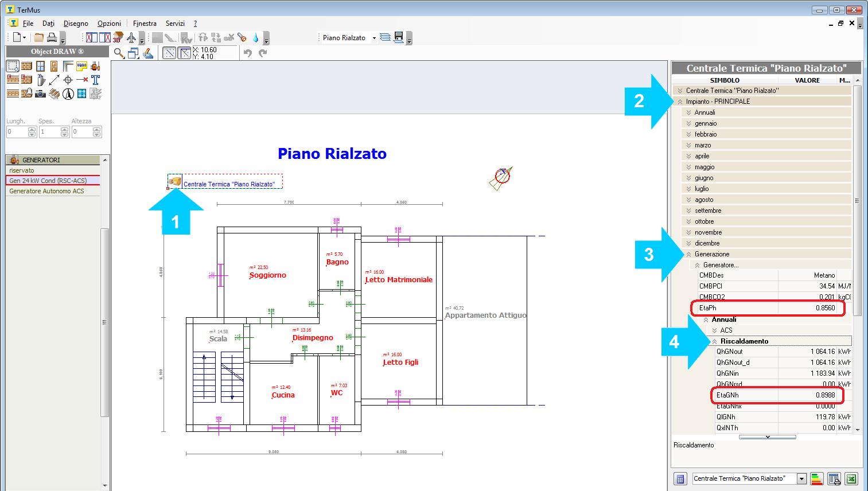Click the Excel export icon
This screenshot has height=491, width=868.
pos(851,479)
